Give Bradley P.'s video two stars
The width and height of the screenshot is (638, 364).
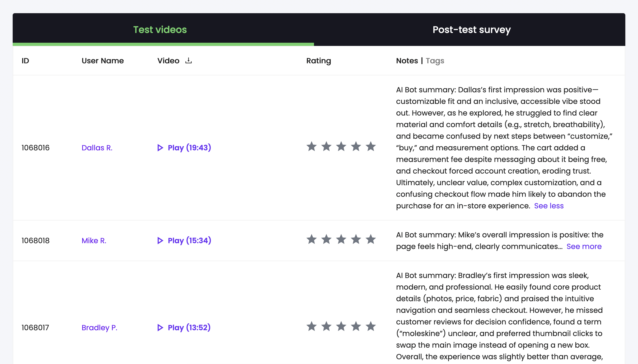click(326, 327)
